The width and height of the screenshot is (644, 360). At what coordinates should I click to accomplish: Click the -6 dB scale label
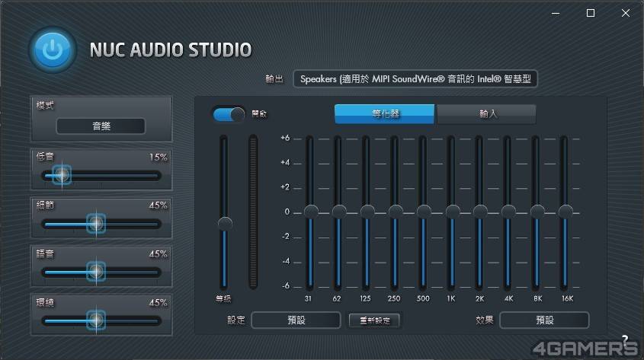286,285
